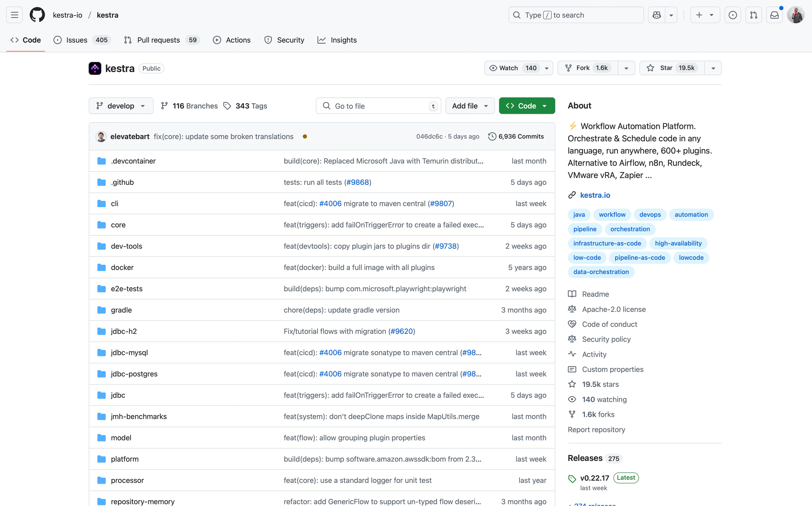Open the Star lists dropdown arrow

pos(713,68)
